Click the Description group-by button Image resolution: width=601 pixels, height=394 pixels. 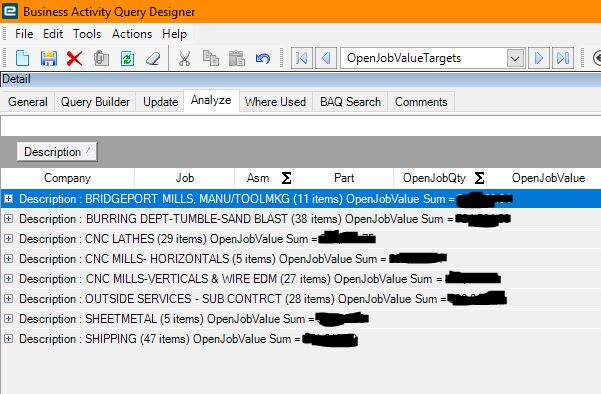point(57,152)
